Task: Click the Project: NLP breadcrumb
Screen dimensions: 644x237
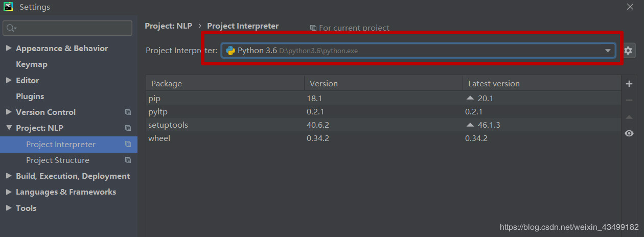Action: (x=169, y=26)
